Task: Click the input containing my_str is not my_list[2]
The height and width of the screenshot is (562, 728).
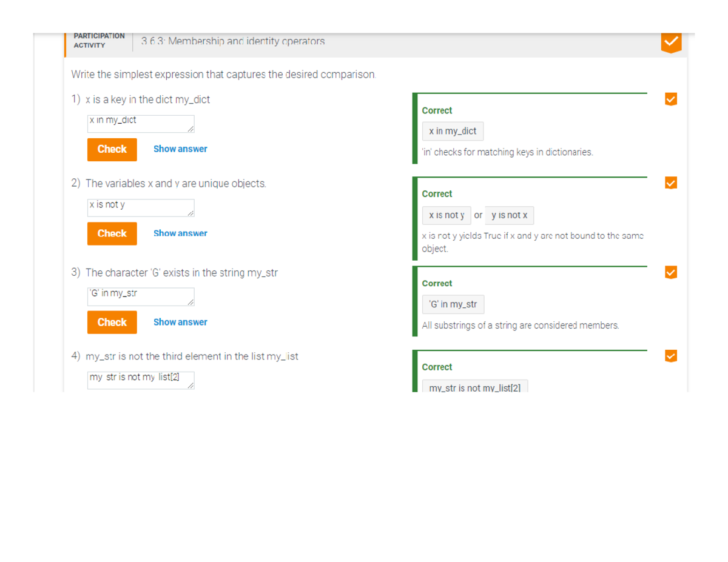Action: tap(141, 380)
